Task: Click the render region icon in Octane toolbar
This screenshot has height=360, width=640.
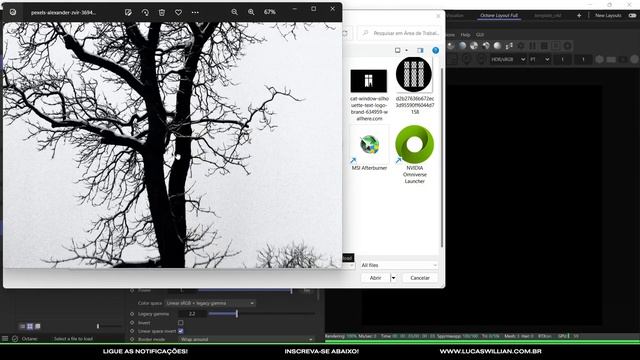Action: click(556, 46)
